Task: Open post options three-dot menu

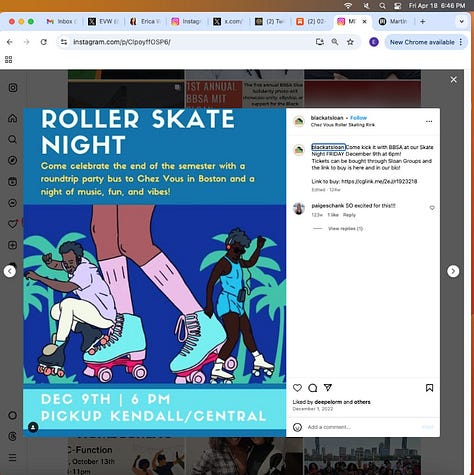Action: (429, 121)
